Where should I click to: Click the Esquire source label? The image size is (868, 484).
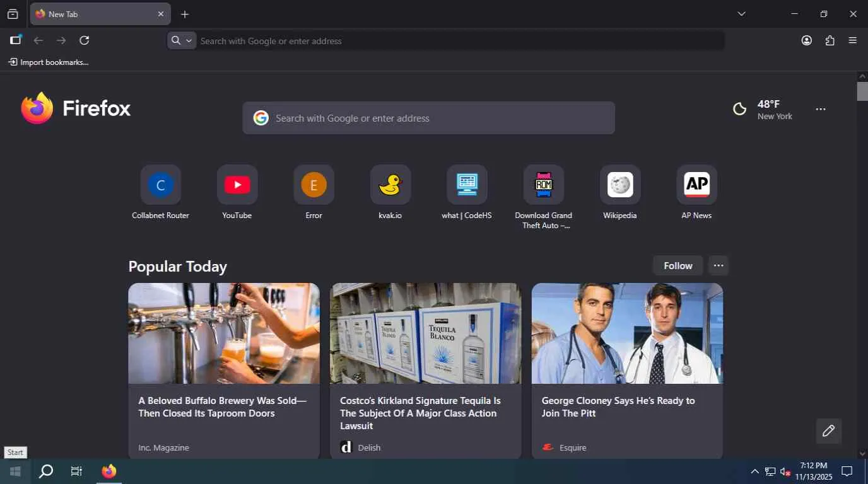pyautogui.click(x=573, y=447)
